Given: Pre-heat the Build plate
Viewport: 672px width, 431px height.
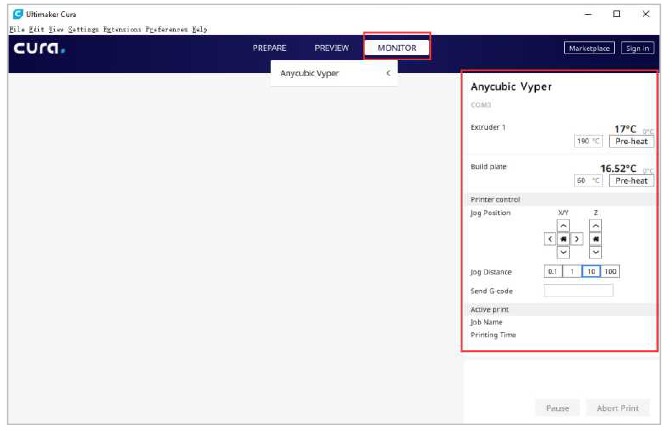Looking at the screenshot, I should click(x=631, y=181).
